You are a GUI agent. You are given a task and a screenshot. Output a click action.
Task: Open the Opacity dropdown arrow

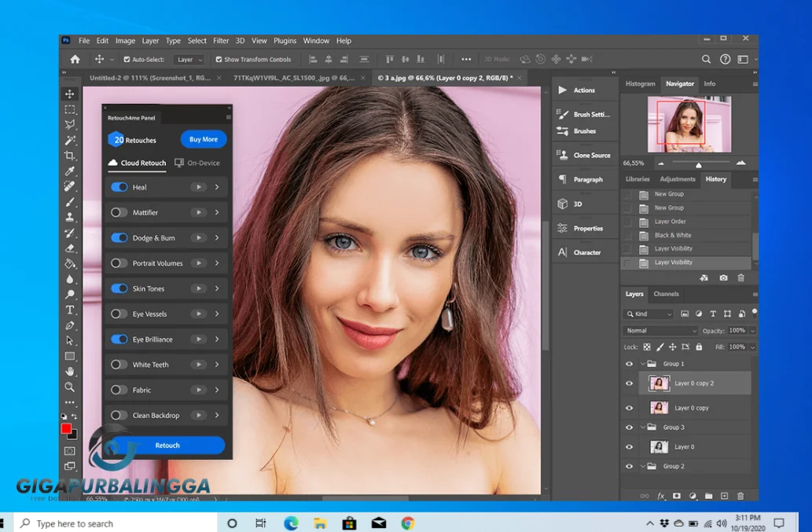tap(752, 331)
